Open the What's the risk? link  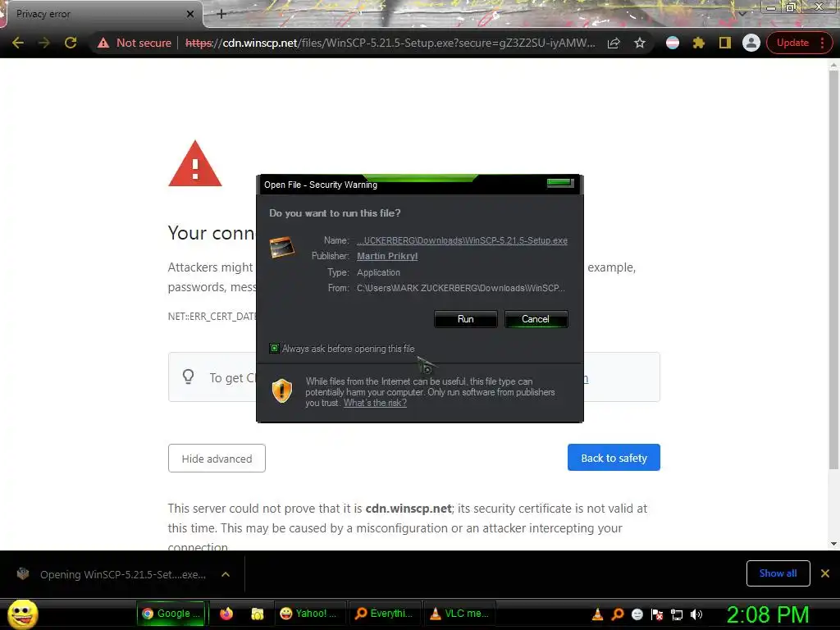pyautogui.click(x=375, y=403)
